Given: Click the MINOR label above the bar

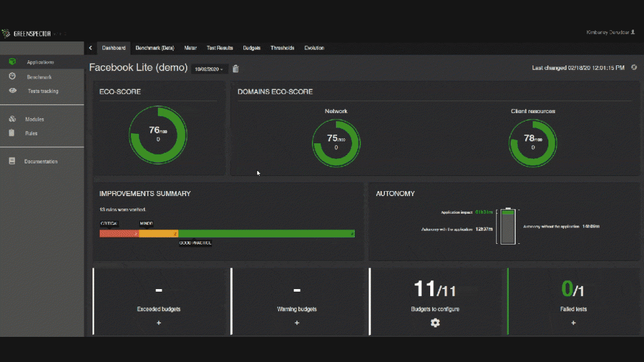Looking at the screenshot, I should (146, 224).
